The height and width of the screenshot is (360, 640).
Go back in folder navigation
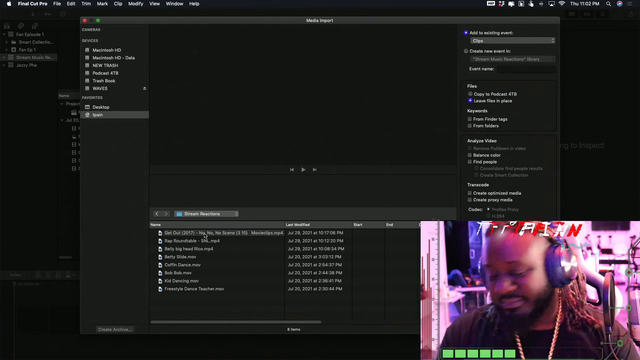(x=157, y=214)
